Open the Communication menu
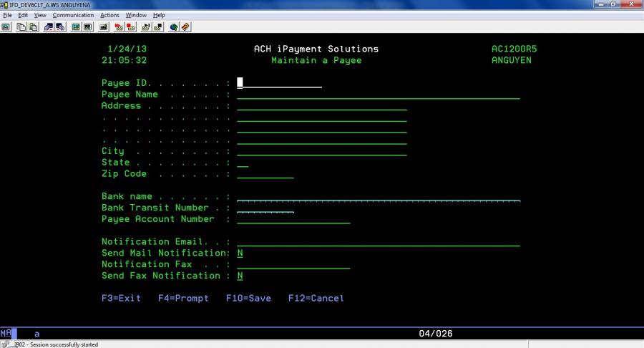This screenshot has height=348, width=644. click(73, 15)
